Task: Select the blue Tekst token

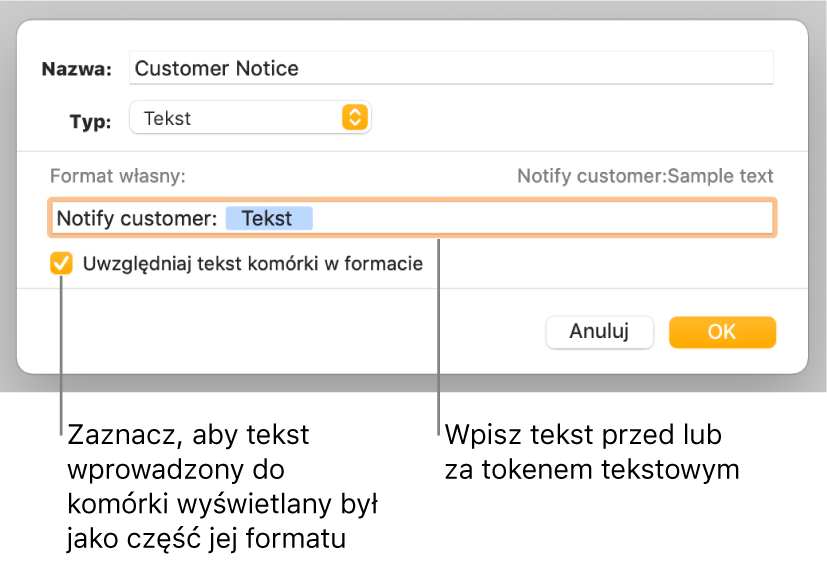Action: click(x=269, y=218)
